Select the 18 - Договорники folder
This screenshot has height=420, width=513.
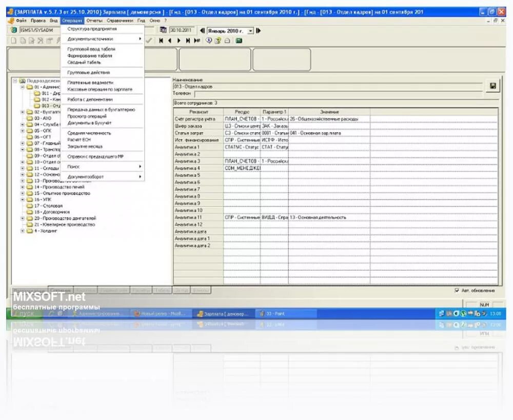(48, 212)
